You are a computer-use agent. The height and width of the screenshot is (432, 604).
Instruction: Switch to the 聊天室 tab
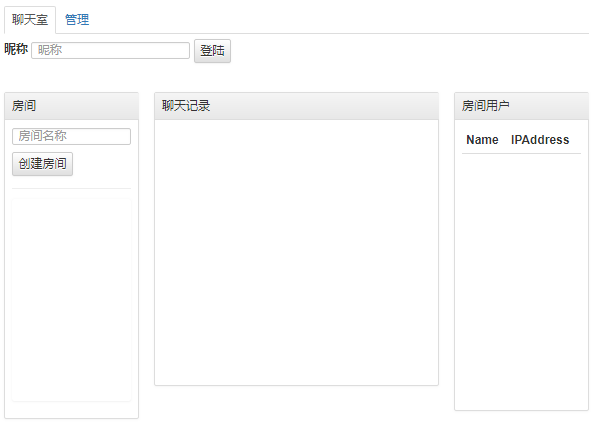pos(30,20)
